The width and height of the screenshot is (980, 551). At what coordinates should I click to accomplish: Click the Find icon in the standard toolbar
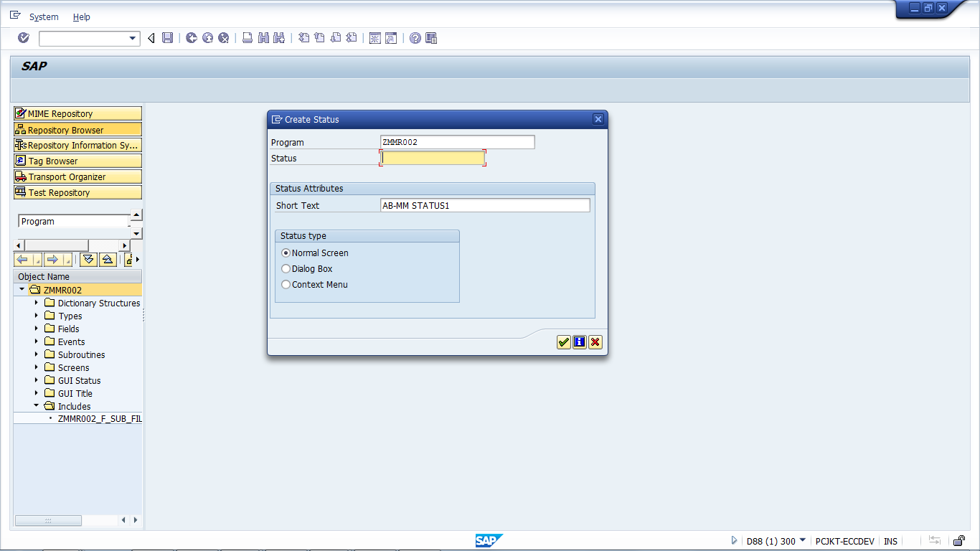pyautogui.click(x=263, y=38)
